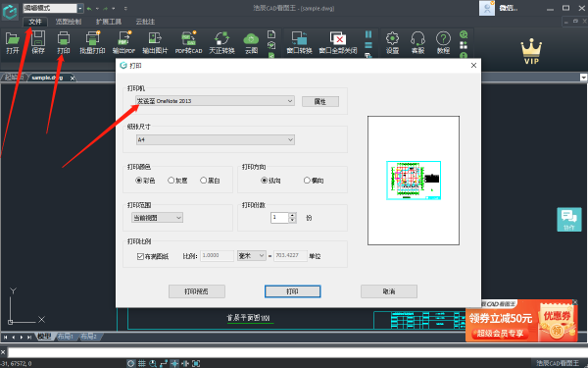This screenshot has height=368, width=588.
Task: Toggle the 布满图纸 fit-to-paper checkbox
Action: point(140,256)
